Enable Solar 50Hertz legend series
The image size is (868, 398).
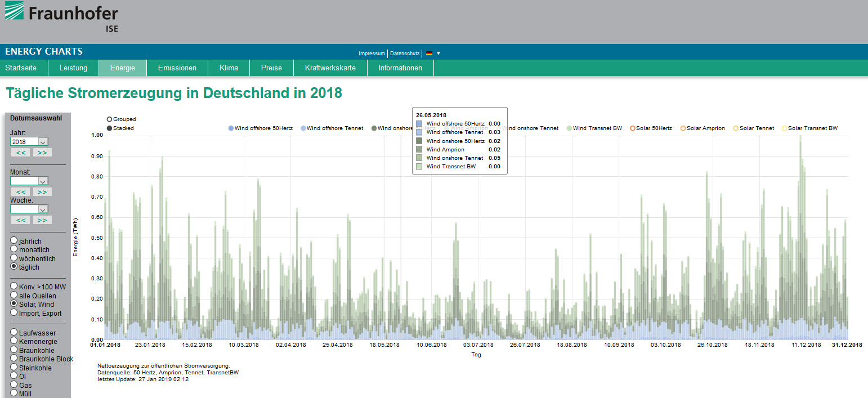633,128
